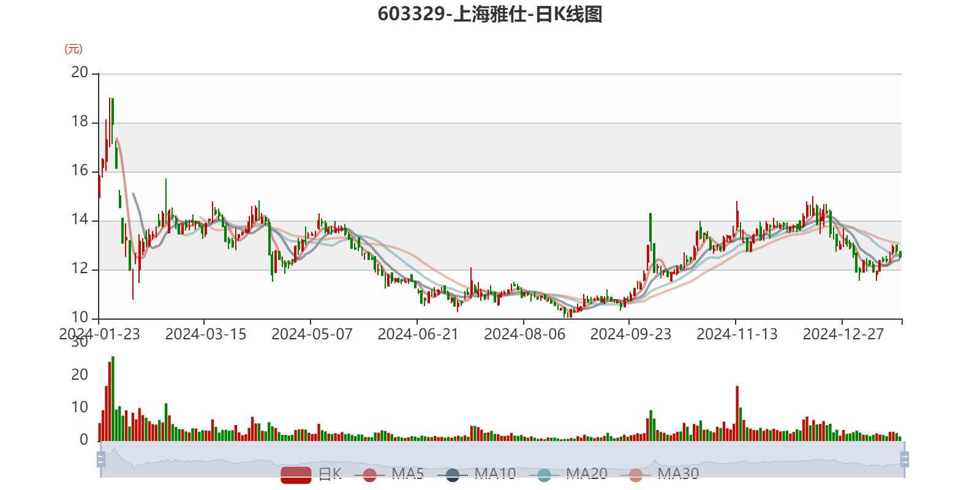Click the volume axis label 20

pos(80,375)
